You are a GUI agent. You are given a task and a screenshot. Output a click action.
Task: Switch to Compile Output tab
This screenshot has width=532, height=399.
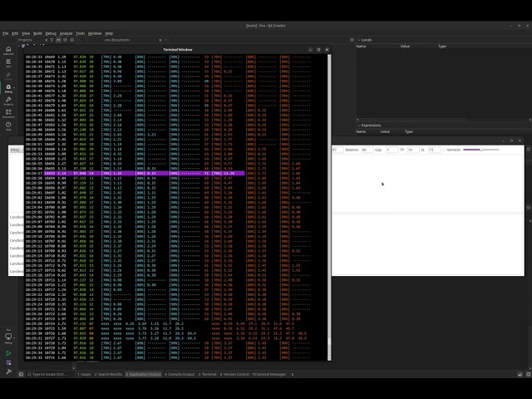coord(180,374)
